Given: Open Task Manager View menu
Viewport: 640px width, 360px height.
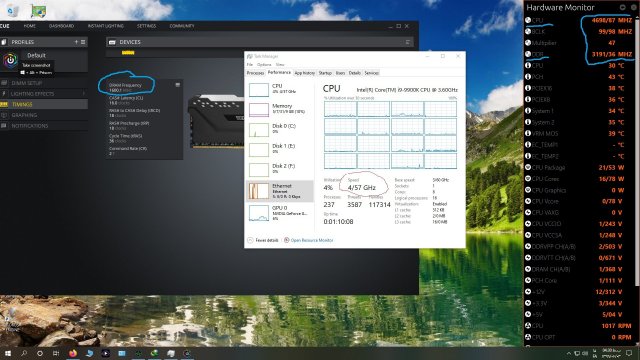Looking at the screenshot, I should click(x=280, y=64).
